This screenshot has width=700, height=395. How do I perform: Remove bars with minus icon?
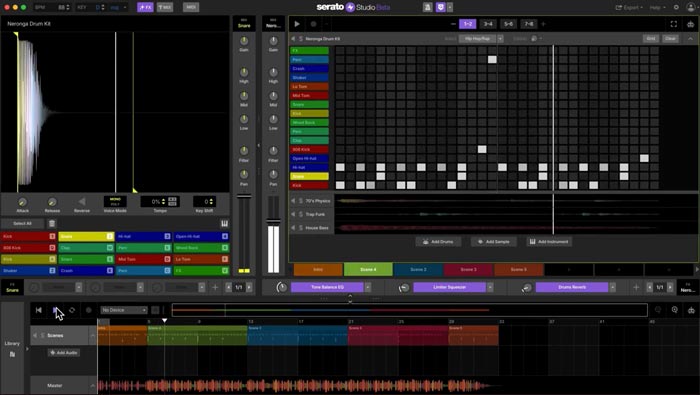(453, 24)
